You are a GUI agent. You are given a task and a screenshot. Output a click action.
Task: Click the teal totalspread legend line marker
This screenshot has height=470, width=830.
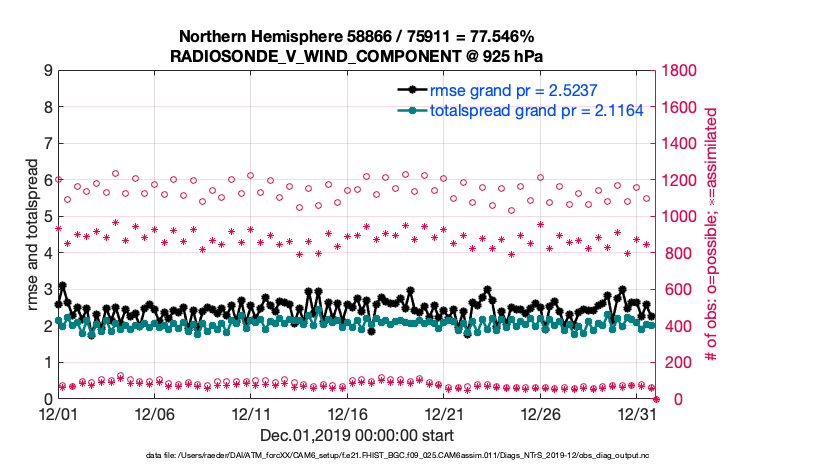coord(408,111)
